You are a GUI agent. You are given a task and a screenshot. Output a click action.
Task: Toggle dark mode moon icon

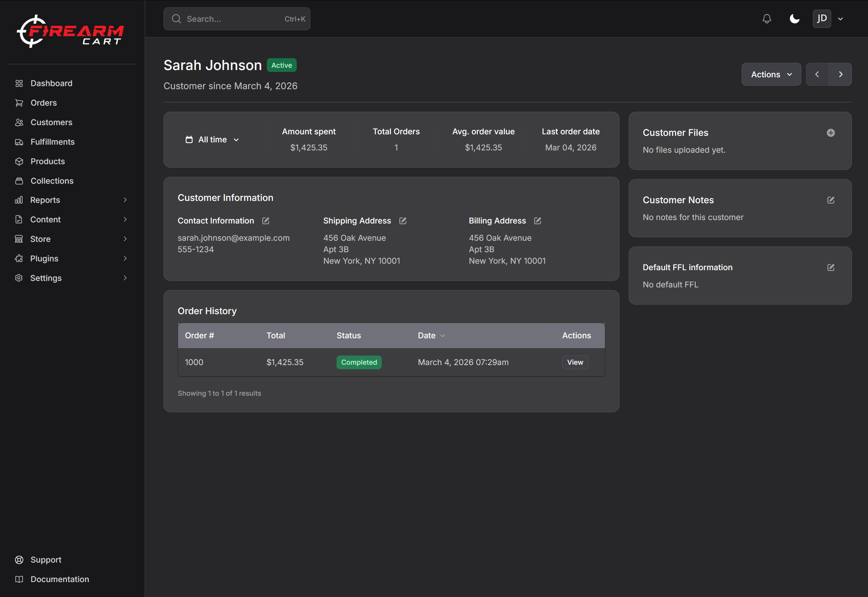coord(794,19)
